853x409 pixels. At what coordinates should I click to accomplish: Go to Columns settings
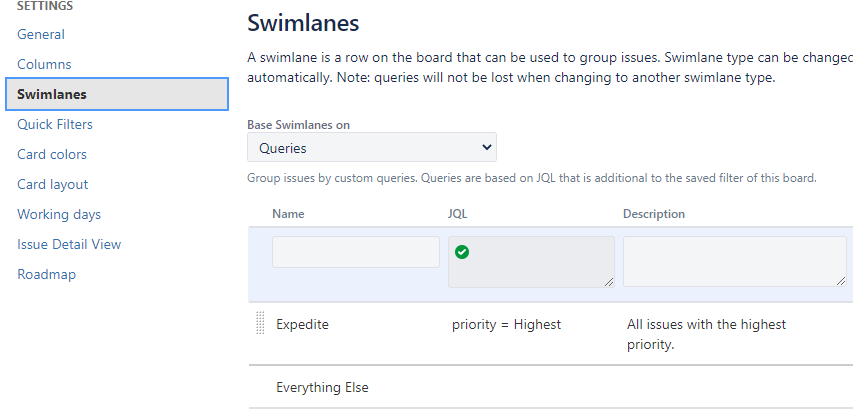tap(44, 64)
